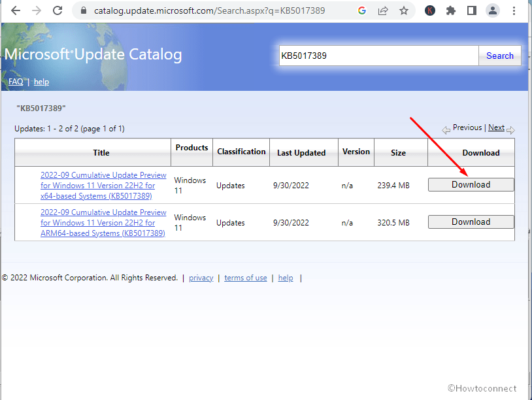Sort by the Classification column header

click(241, 152)
